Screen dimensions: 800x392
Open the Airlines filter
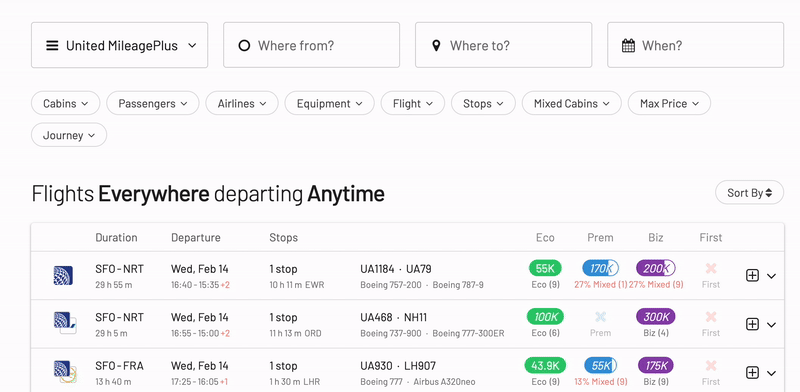(x=242, y=103)
